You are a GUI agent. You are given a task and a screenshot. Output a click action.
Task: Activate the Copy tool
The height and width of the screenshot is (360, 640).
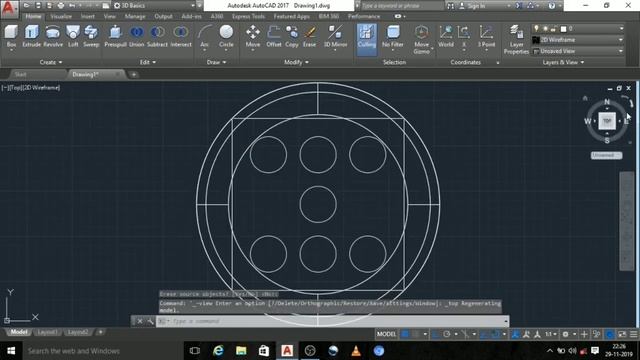coord(292,36)
